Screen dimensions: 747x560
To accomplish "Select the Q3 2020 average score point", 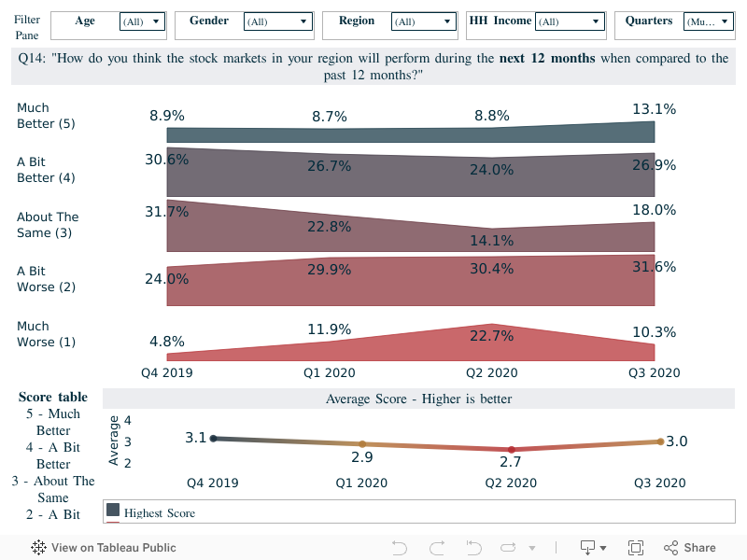I will [660, 441].
